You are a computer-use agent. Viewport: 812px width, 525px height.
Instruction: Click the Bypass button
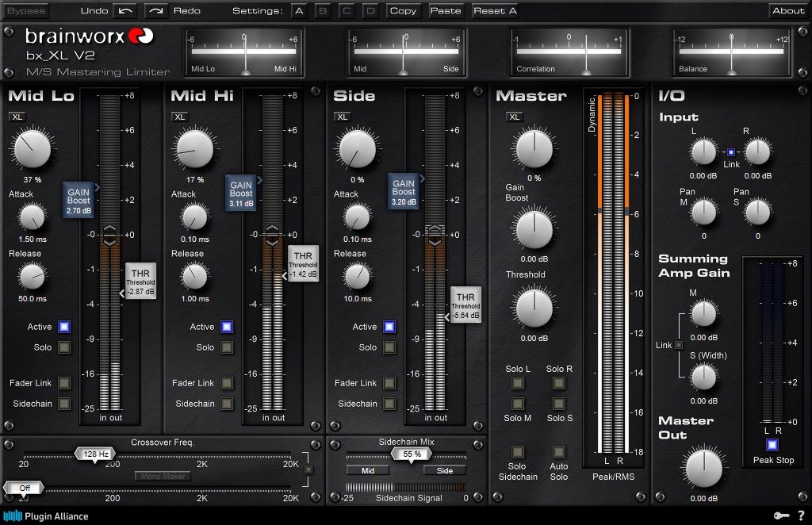pos(26,11)
